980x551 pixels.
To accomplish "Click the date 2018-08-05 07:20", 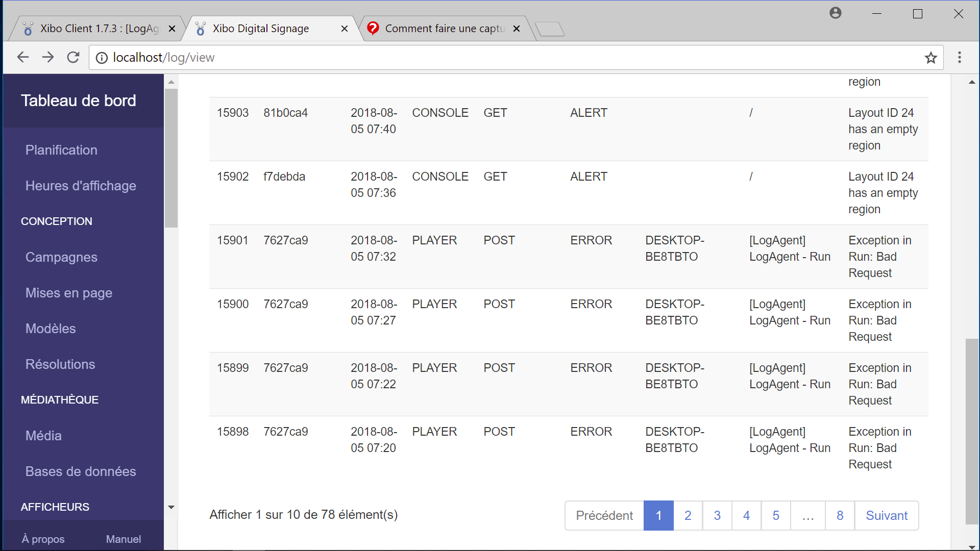I will point(374,440).
